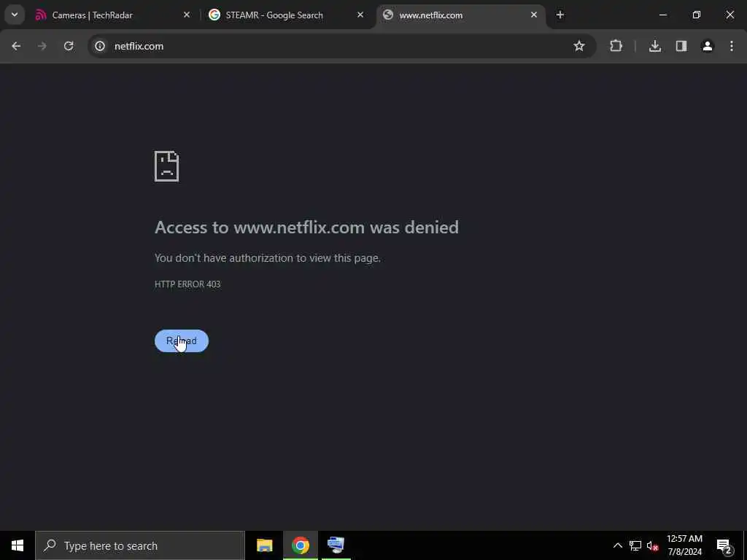747x560 pixels.
Task: Open the profile avatar menu
Action: (708, 46)
